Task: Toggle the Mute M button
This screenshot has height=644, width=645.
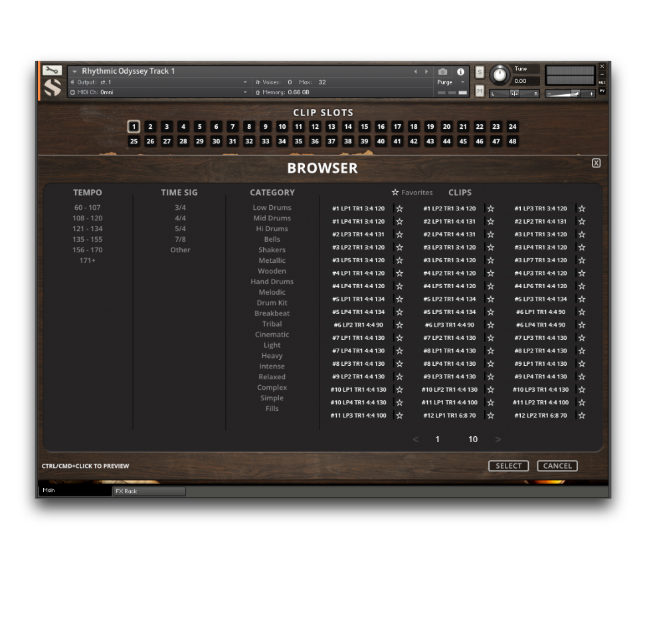Action: 480,91
